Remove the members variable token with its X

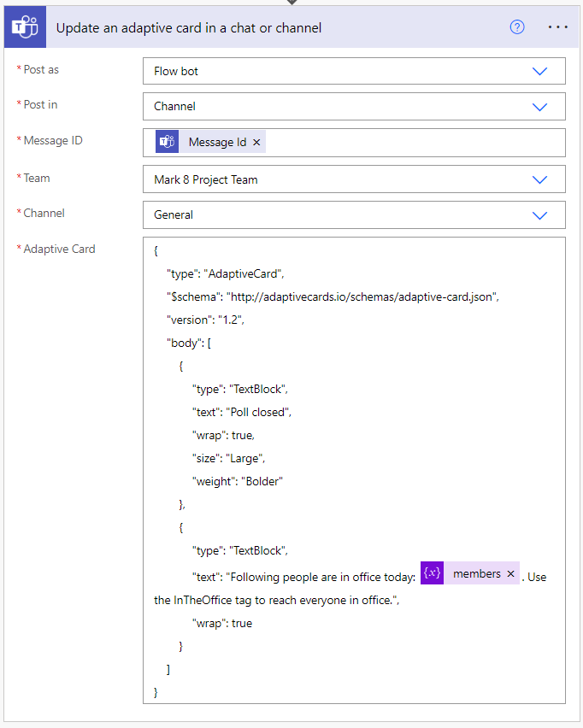[x=510, y=574]
